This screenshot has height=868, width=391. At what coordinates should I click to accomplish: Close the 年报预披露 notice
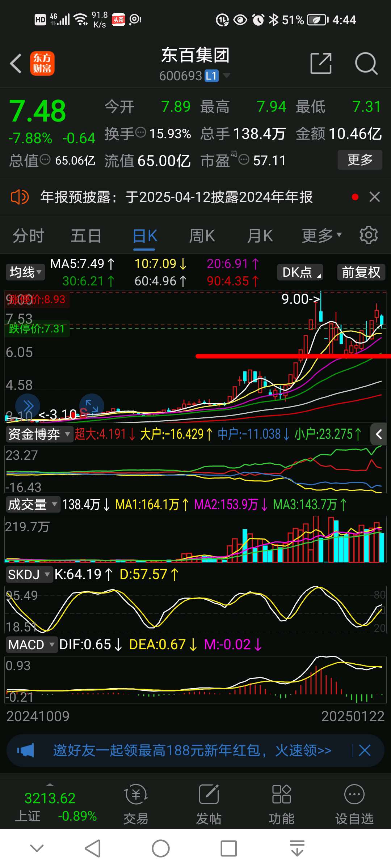375,197
